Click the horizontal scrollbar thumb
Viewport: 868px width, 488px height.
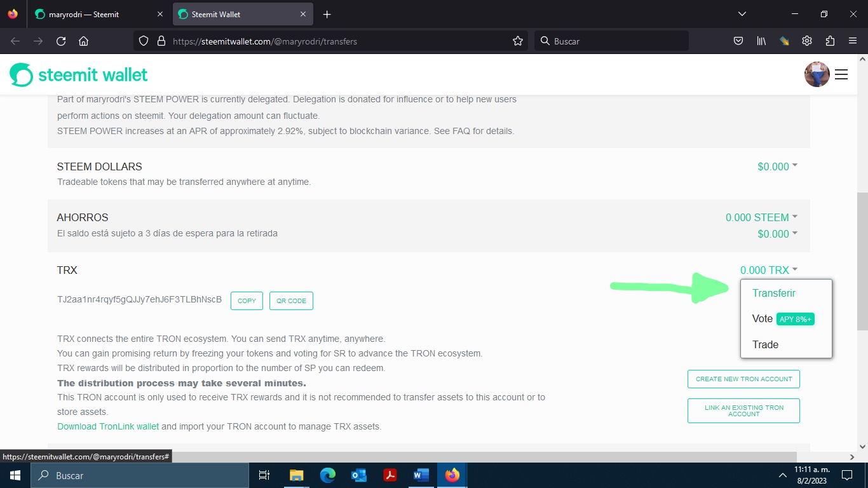tap(398, 457)
